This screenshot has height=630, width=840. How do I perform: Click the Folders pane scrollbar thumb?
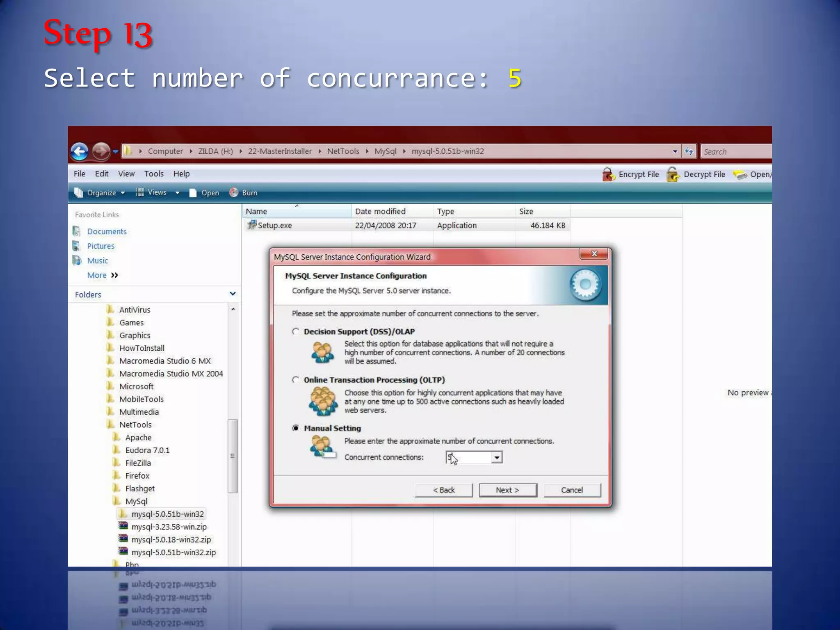[x=233, y=456]
